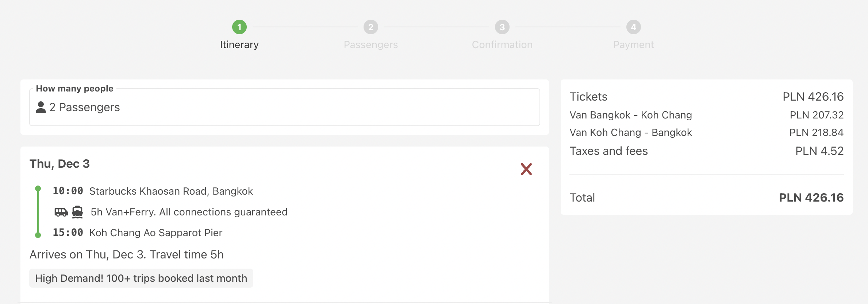Go to the Passengers step label
Image resolution: width=868 pixels, height=304 pixels.
(371, 44)
